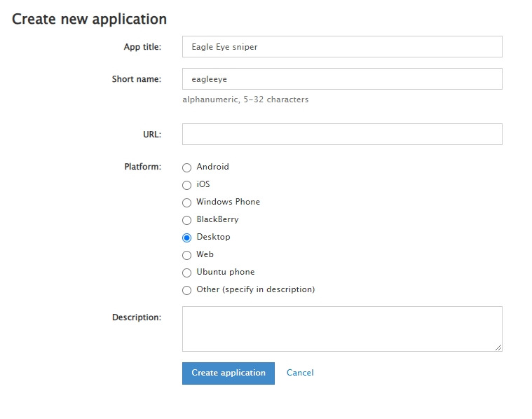Click the empty URL field
532x419 pixels.
(x=342, y=135)
